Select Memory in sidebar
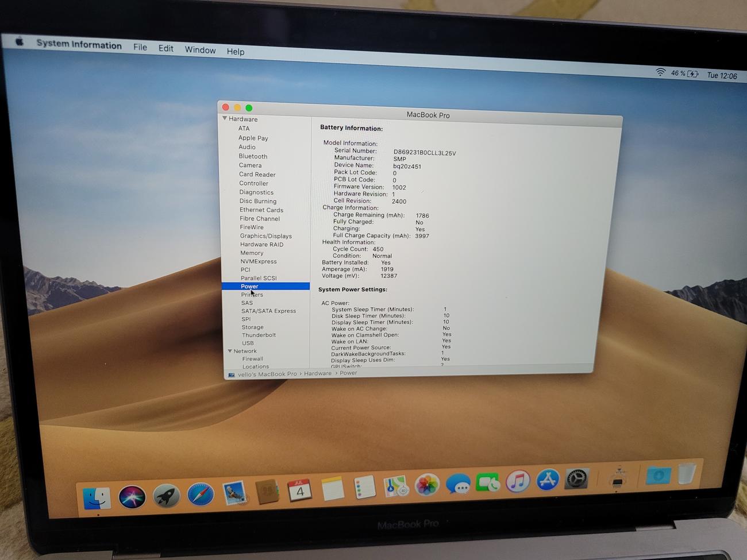 252,253
